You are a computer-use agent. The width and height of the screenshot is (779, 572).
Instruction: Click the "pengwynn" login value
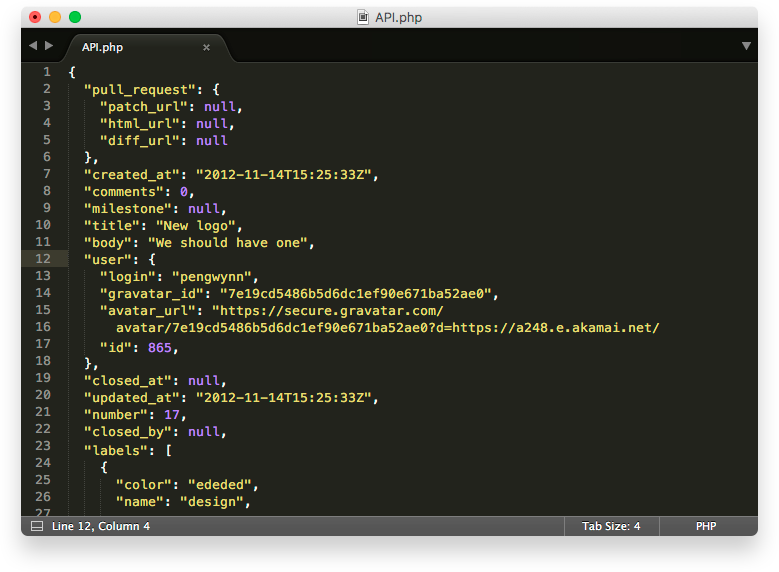coord(212,277)
